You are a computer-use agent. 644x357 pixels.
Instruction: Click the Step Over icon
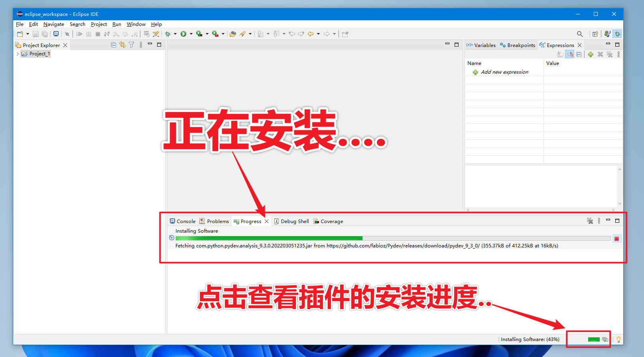click(125, 34)
